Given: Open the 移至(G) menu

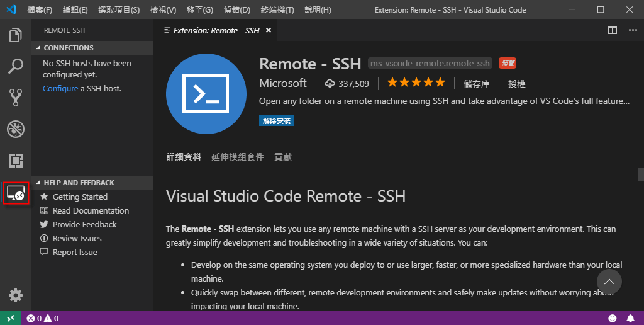Looking at the screenshot, I should click(199, 10).
